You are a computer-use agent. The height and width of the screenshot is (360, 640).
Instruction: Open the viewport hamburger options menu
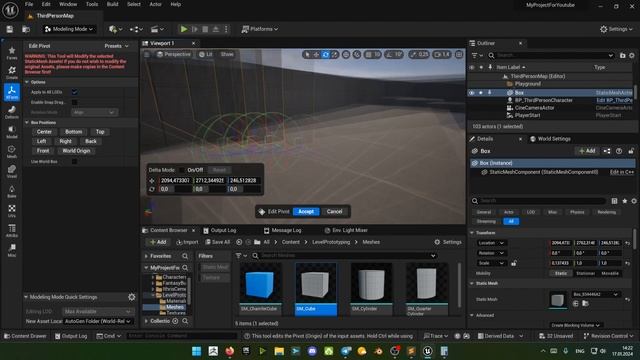(x=147, y=54)
